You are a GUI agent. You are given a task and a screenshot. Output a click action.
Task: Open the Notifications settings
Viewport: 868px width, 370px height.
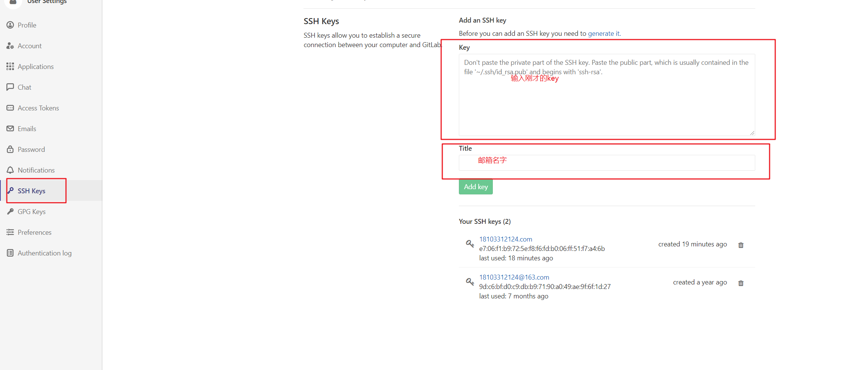(x=36, y=170)
